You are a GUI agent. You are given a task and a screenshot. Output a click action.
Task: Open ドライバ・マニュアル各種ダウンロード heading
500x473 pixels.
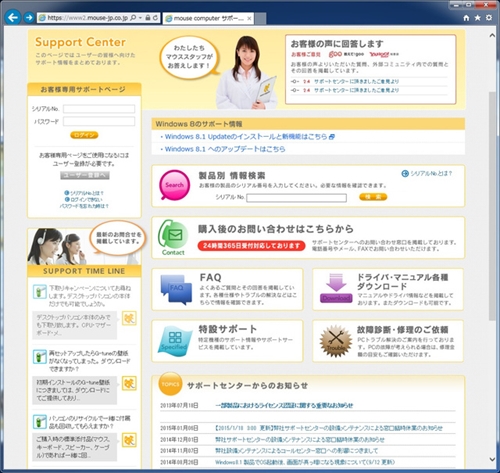point(402,282)
